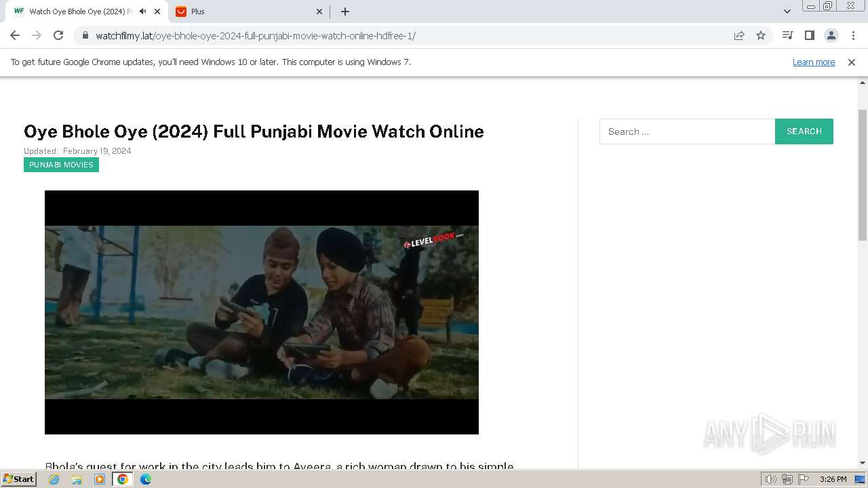This screenshot has height=488, width=868.
Task: Dismiss the Chrome update notification bar
Action: (852, 62)
